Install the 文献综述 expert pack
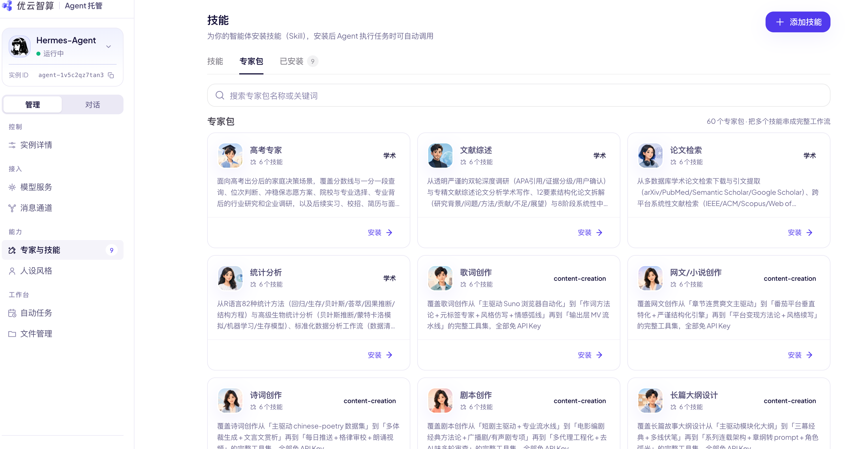The height and width of the screenshot is (449, 868). [590, 233]
